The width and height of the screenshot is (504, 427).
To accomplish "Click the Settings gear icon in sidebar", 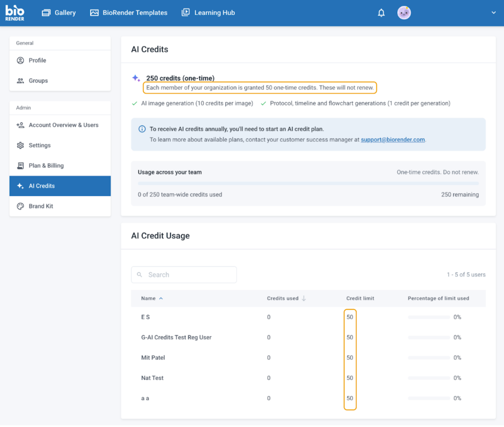I will coord(20,145).
